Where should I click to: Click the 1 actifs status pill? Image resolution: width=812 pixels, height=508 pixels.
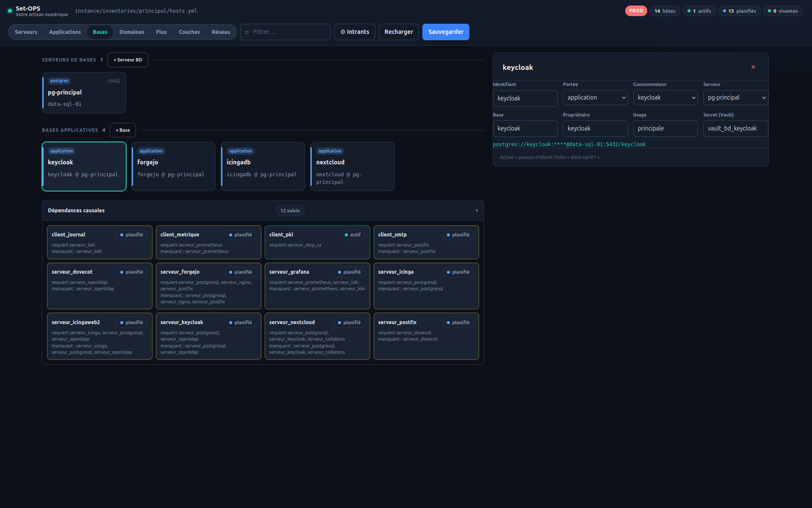[699, 11]
